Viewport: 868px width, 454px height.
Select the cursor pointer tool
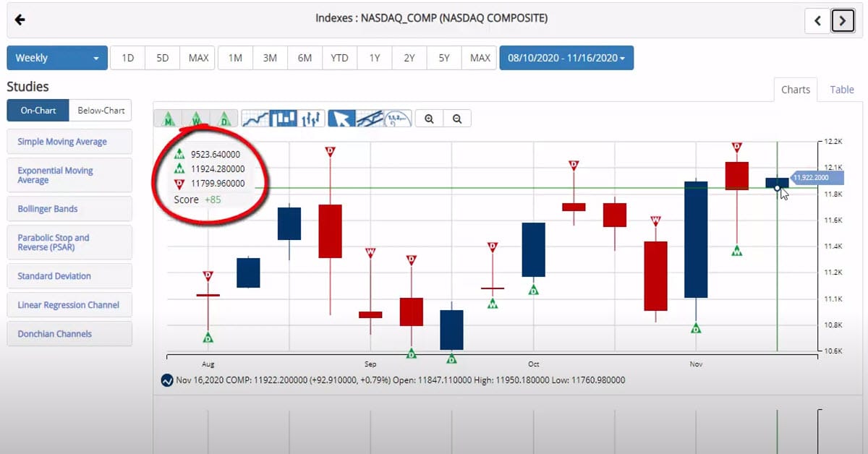[341, 119]
